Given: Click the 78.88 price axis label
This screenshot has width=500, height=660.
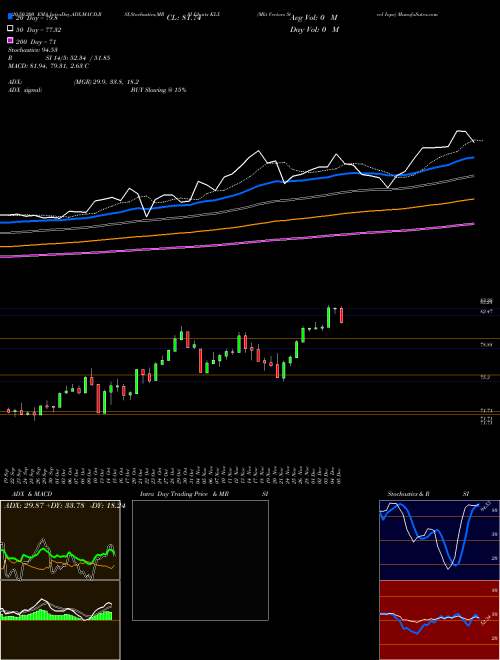Looking at the screenshot, I should (x=486, y=345).
